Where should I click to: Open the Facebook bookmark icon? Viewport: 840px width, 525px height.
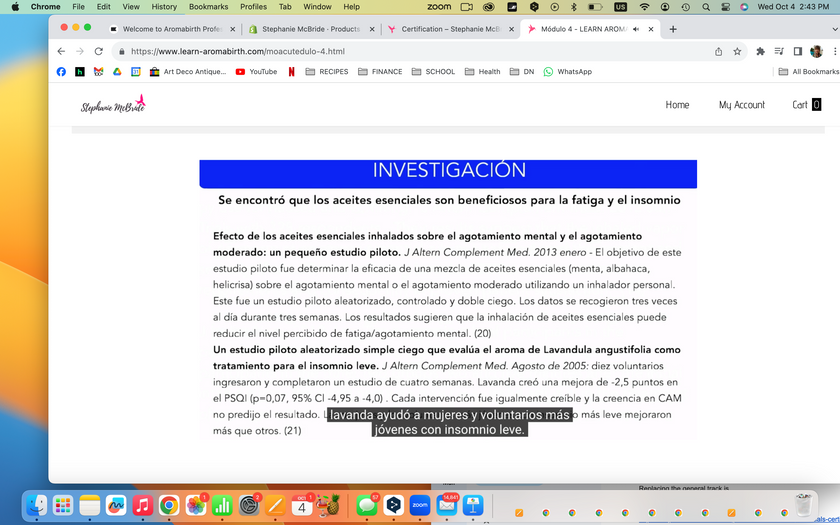[x=62, y=72]
